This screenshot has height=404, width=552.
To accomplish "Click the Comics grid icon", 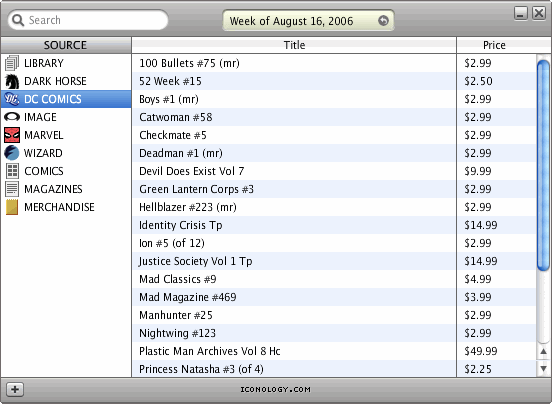I will [12, 171].
